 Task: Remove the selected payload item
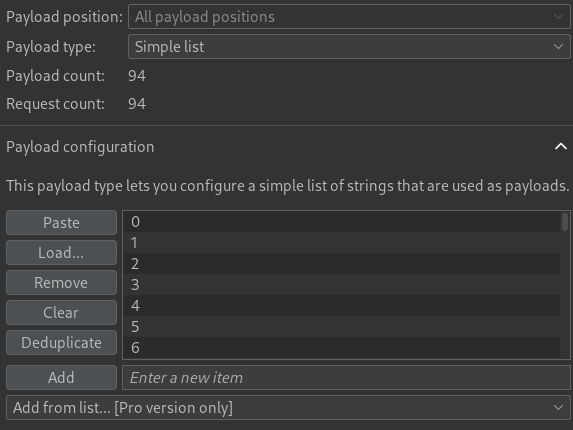(x=61, y=282)
